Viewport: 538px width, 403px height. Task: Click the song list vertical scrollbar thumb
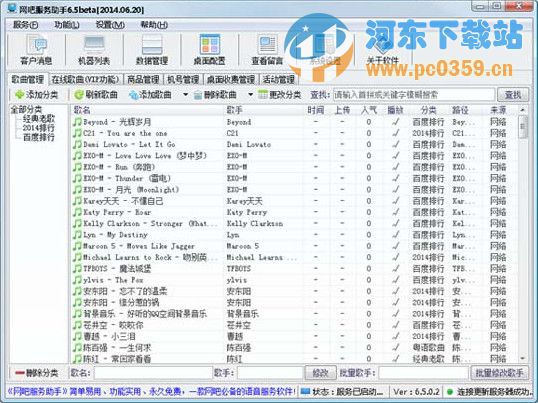[x=522, y=127]
